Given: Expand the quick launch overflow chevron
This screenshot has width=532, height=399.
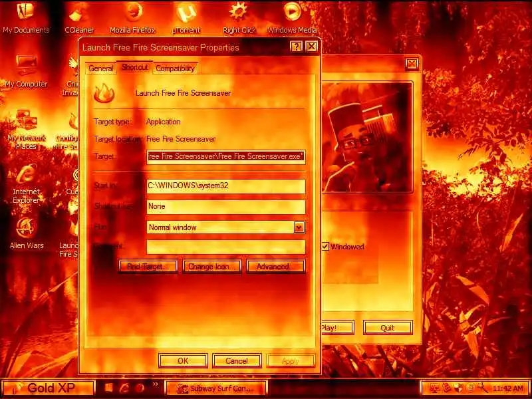Looking at the screenshot, I should (x=156, y=385).
